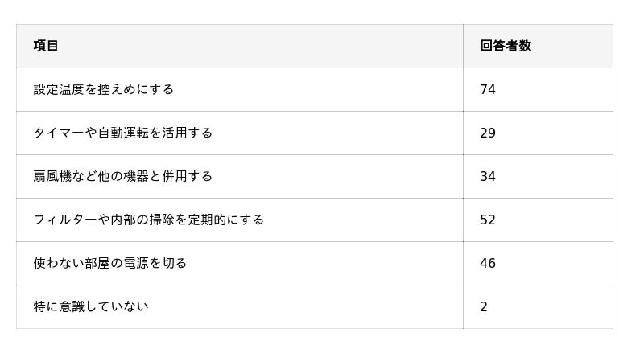
Task: Click the word 扇風機 in the table
Action: pyautogui.click(x=52, y=176)
